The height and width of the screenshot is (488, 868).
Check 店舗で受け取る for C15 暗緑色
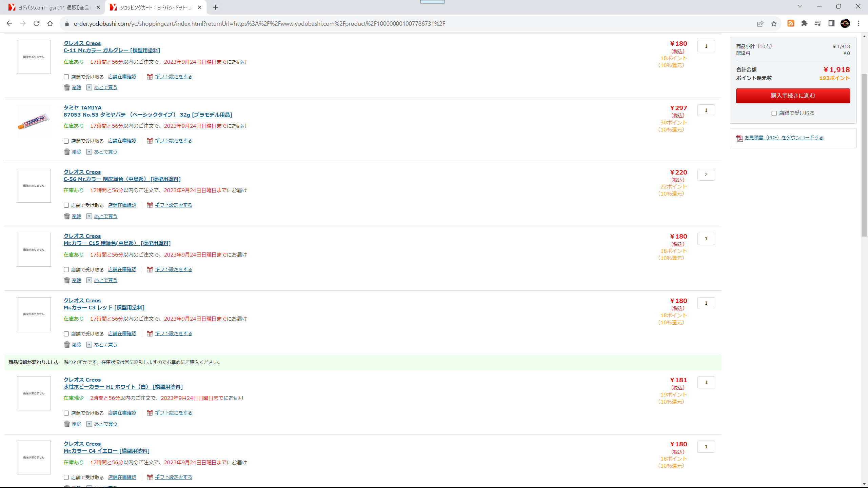[x=66, y=270]
